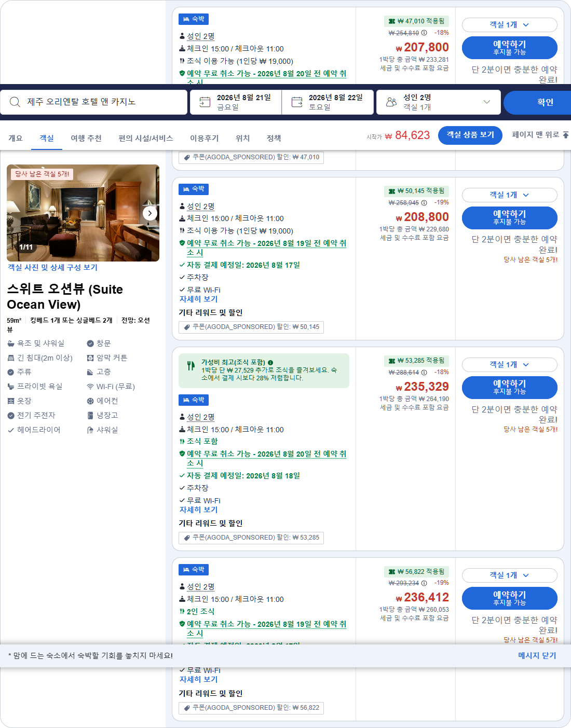Click the 에어컨 amenity icon
Screen dimensions: 571x728
click(90, 401)
